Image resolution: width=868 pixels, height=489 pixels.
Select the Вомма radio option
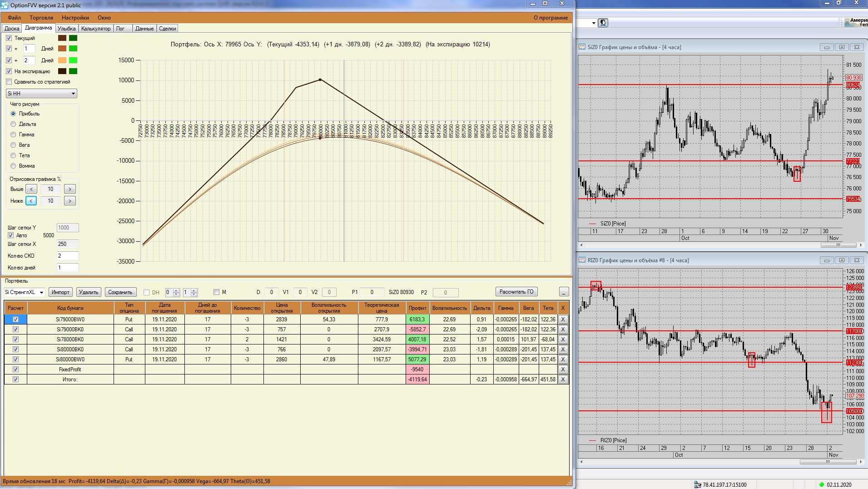(13, 166)
